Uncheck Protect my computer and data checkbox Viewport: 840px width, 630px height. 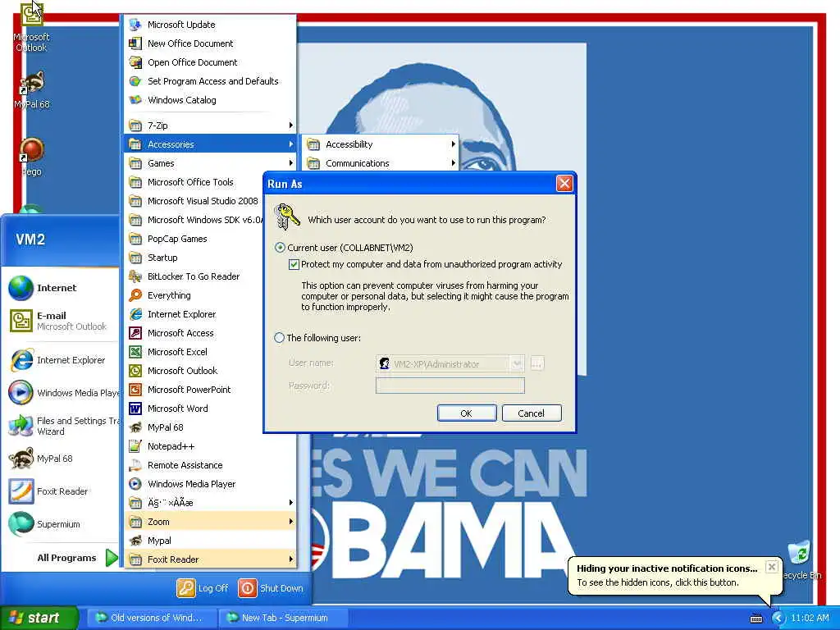[294, 264]
